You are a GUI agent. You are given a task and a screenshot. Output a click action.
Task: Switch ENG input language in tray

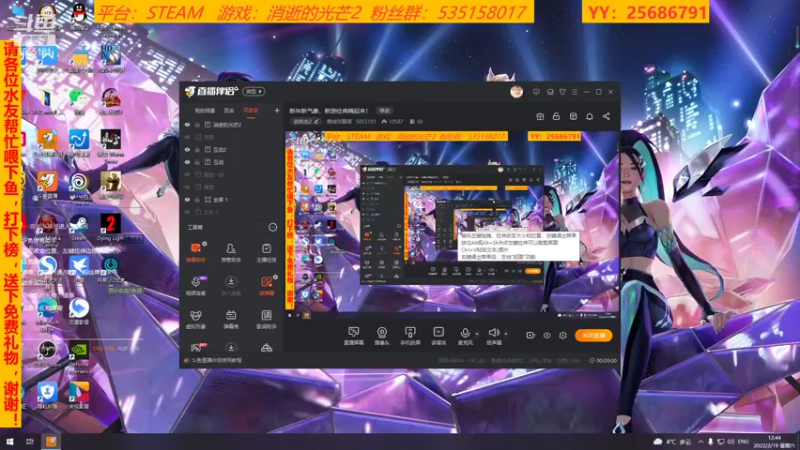tap(743, 441)
